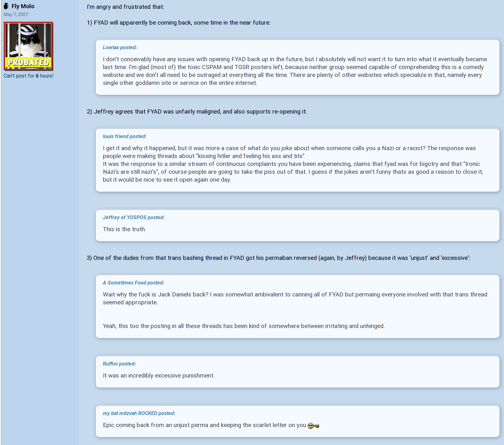The image size is (504, 445).
Task: Open the 'Ruffini posted:' quote header
Action: pos(119,364)
